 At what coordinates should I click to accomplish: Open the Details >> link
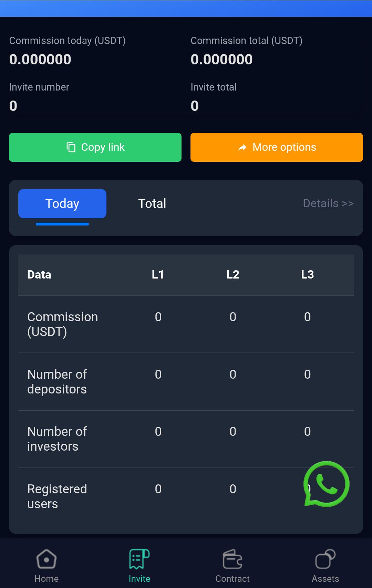pos(328,203)
